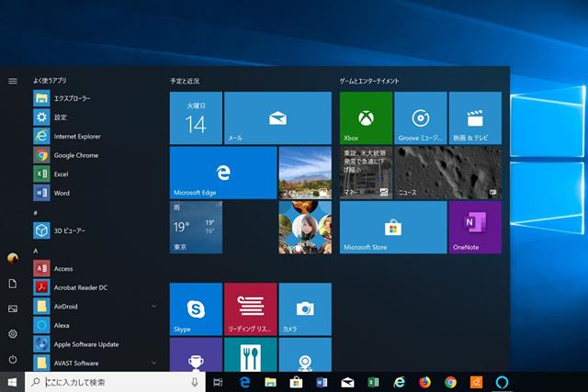Open the OneNote tile

(475, 228)
